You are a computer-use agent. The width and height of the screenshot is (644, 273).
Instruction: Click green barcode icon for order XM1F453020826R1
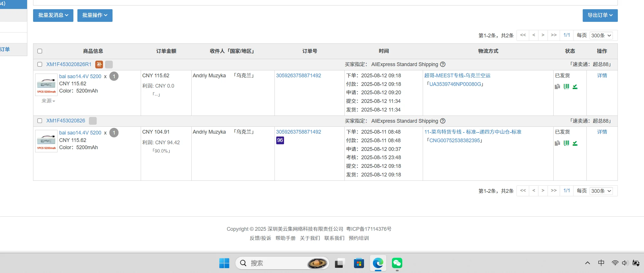(566, 86)
